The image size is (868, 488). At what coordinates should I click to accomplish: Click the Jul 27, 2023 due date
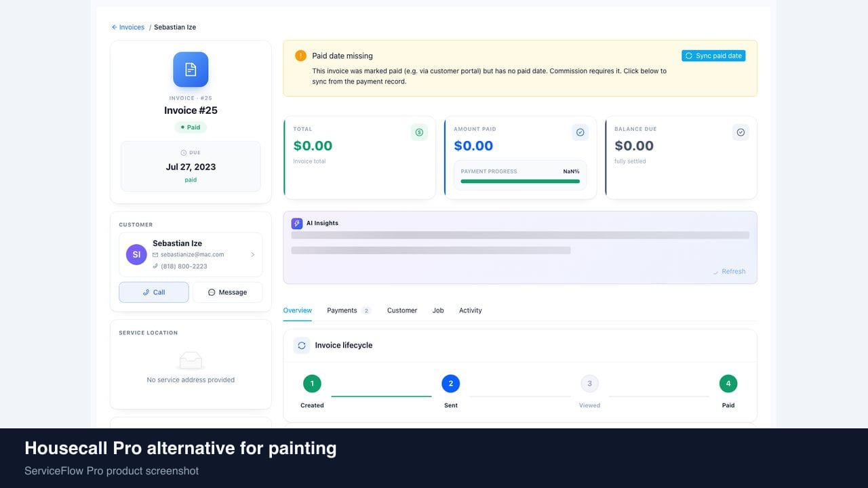coord(191,167)
